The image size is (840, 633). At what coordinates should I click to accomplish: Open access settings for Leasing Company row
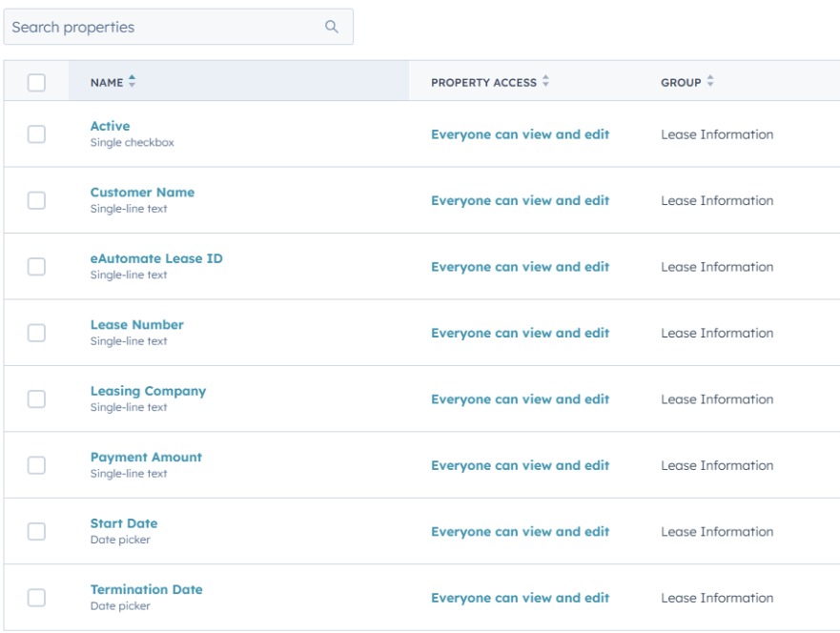[x=521, y=399]
